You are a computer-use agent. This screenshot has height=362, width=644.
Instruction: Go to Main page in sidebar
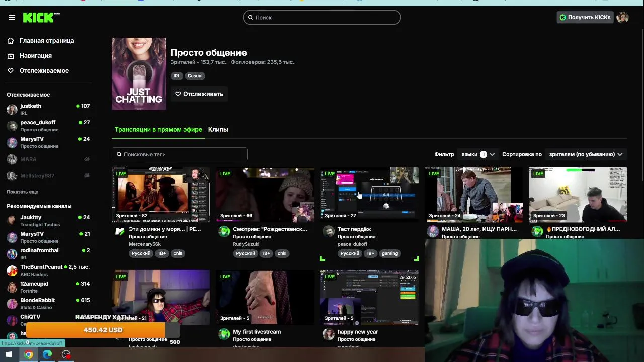(x=47, y=41)
